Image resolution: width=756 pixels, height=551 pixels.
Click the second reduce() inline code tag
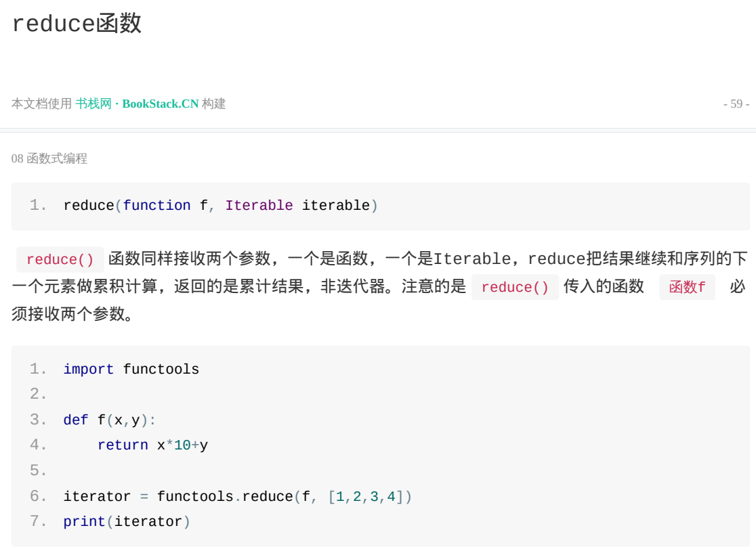[x=515, y=288]
